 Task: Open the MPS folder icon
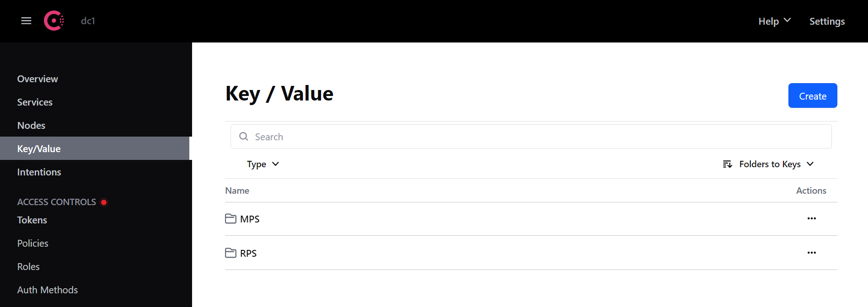(230, 219)
